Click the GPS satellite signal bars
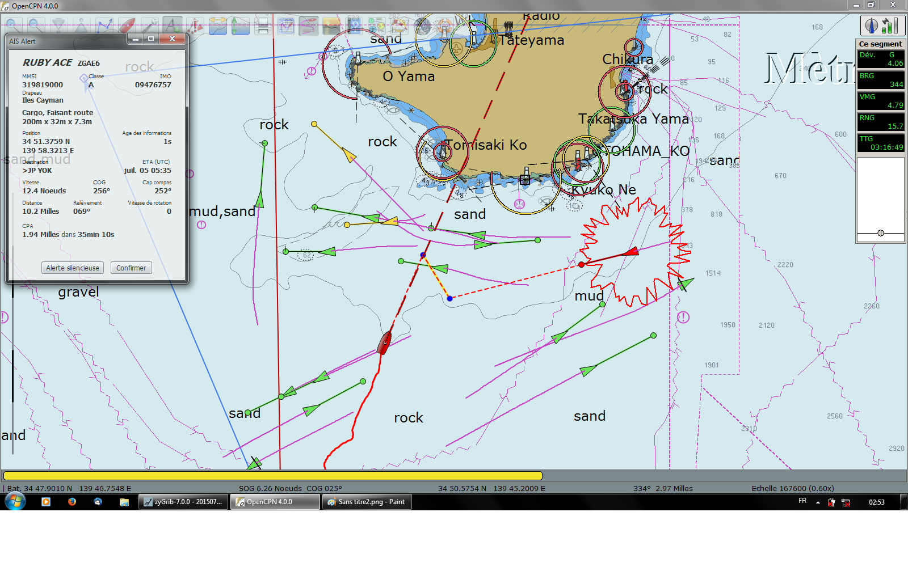The image size is (908, 588). click(890, 26)
